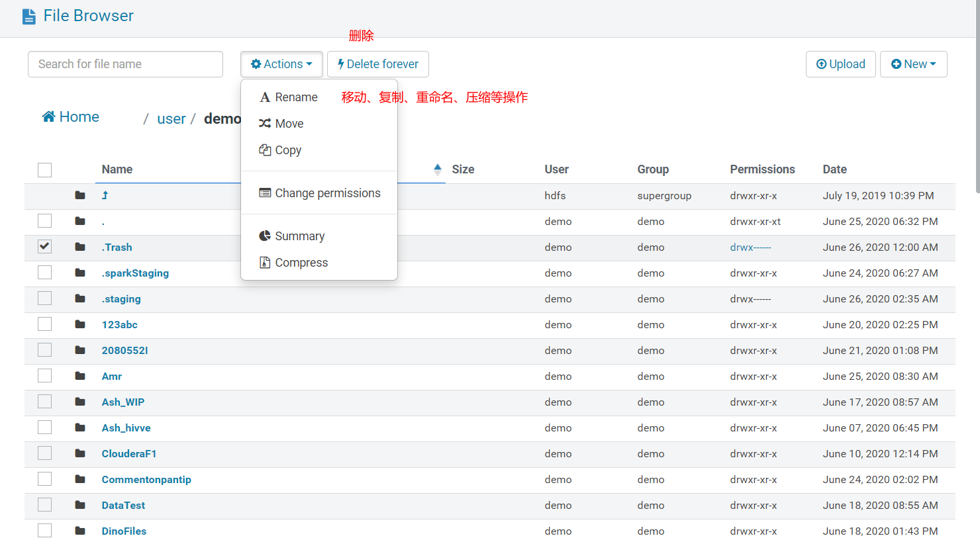Click the up-arrow parent directory icon

click(105, 195)
